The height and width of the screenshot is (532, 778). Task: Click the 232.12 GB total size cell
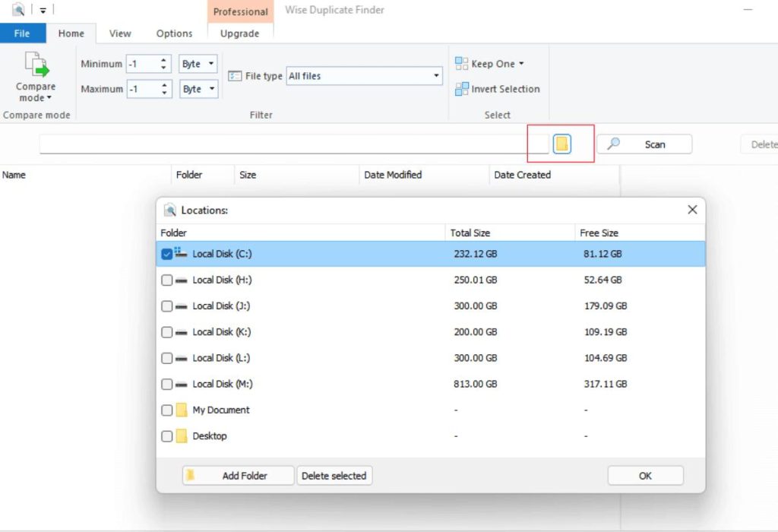pyautogui.click(x=476, y=254)
